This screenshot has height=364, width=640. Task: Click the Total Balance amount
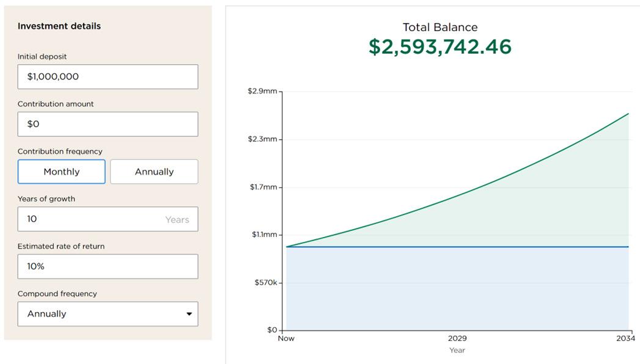tap(440, 47)
